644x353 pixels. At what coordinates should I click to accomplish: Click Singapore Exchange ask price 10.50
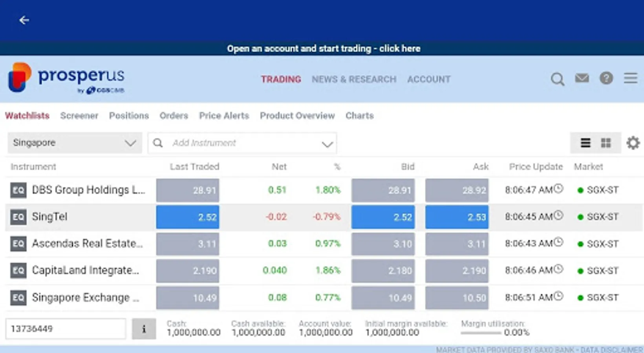tap(457, 297)
